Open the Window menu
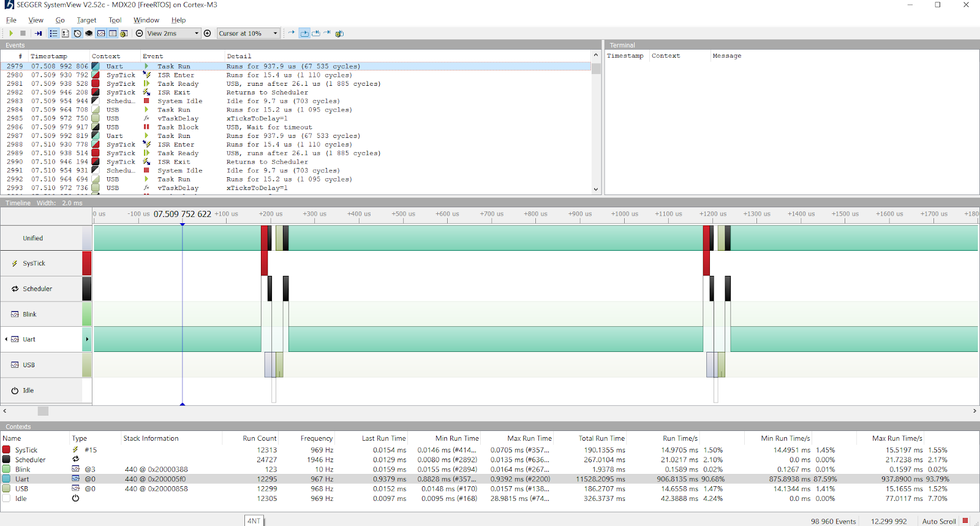 point(146,20)
